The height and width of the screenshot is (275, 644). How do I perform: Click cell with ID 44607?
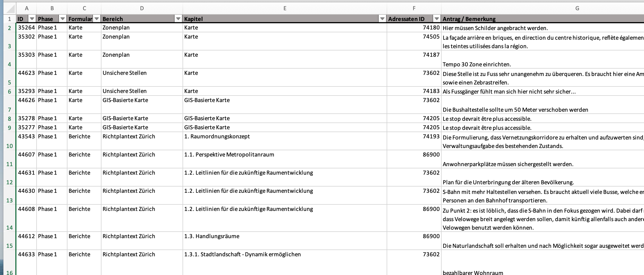point(27,159)
